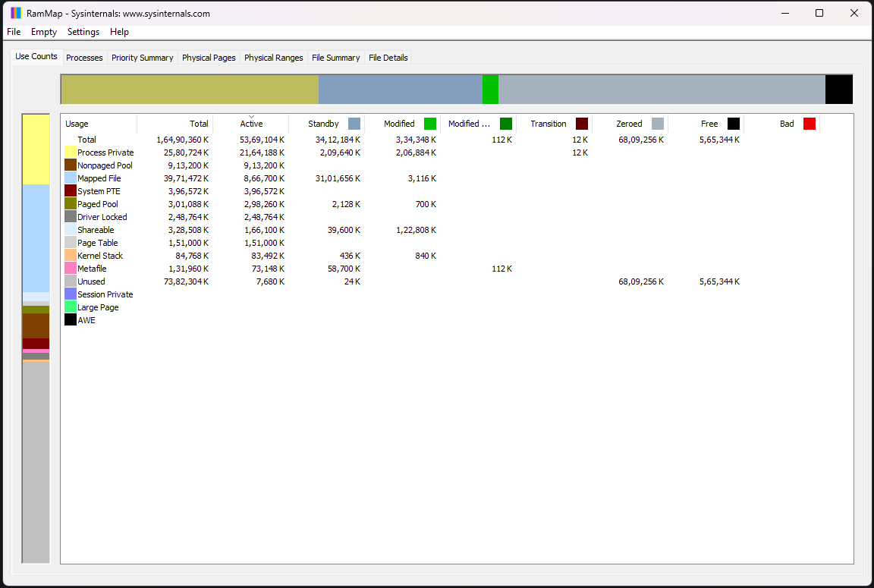The height and width of the screenshot is (588, 874).
Task: Click the total value 1,64,90,360 K
Action: (x=182, y=140)
